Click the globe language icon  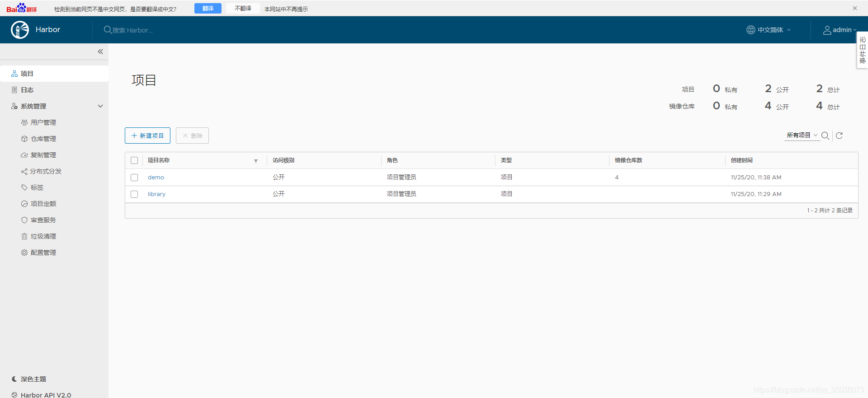[750, 30]
